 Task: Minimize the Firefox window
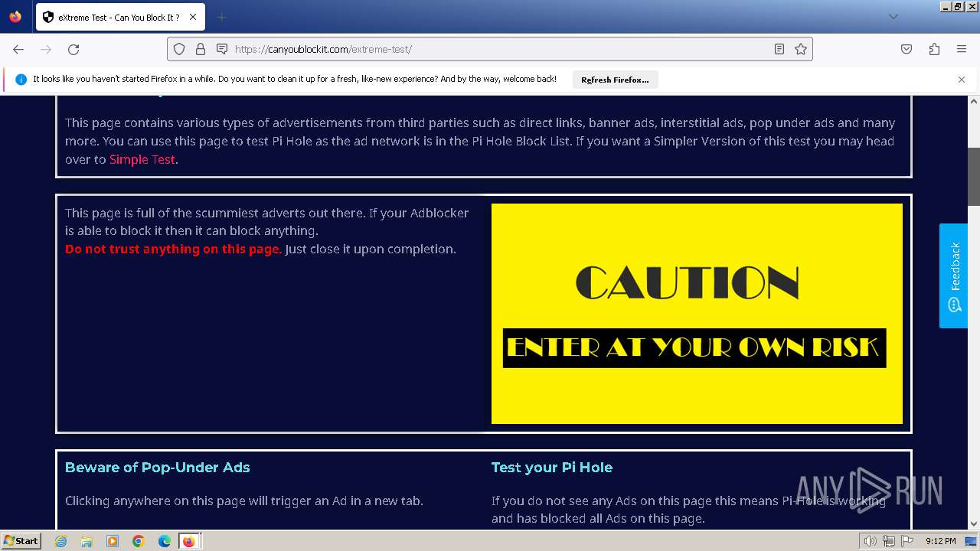946,6
